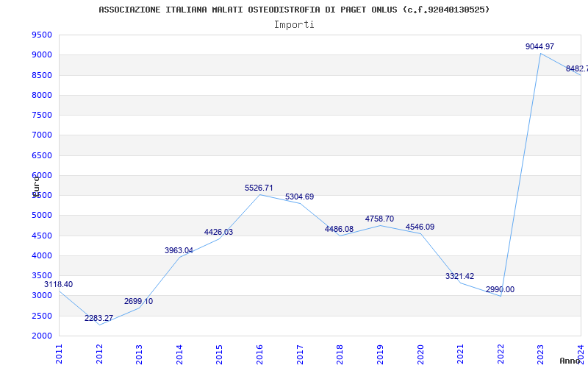The height and width of the screenshot is (368, 588).
Task: Select the 2699.10 data label for 2013
Action: tap(138, 301)
